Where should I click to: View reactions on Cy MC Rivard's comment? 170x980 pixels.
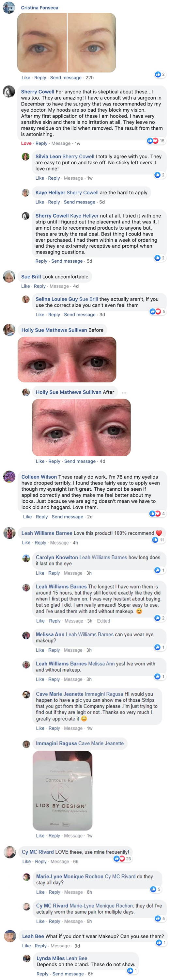coord(122,858)
